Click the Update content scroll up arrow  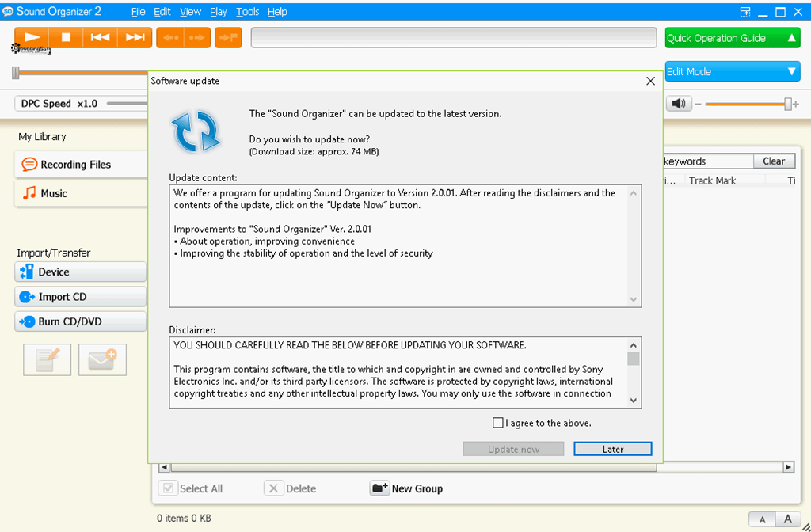point(634,193)
